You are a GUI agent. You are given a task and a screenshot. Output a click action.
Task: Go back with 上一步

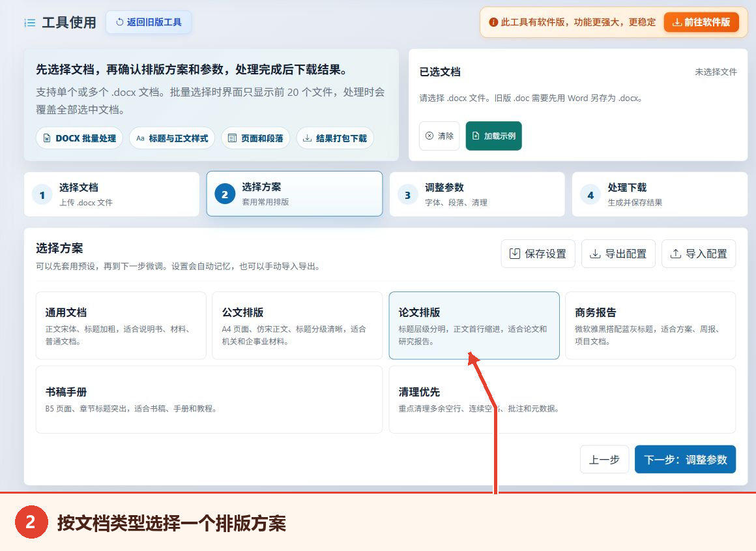605,459
